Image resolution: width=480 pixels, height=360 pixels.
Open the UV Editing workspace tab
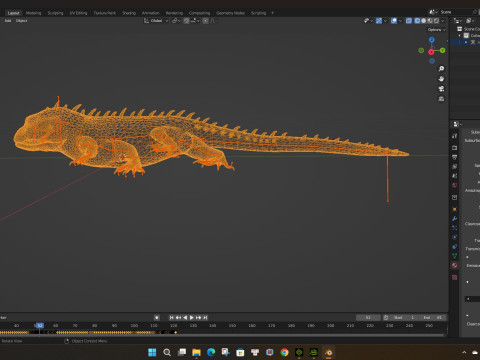coord(78,13)
